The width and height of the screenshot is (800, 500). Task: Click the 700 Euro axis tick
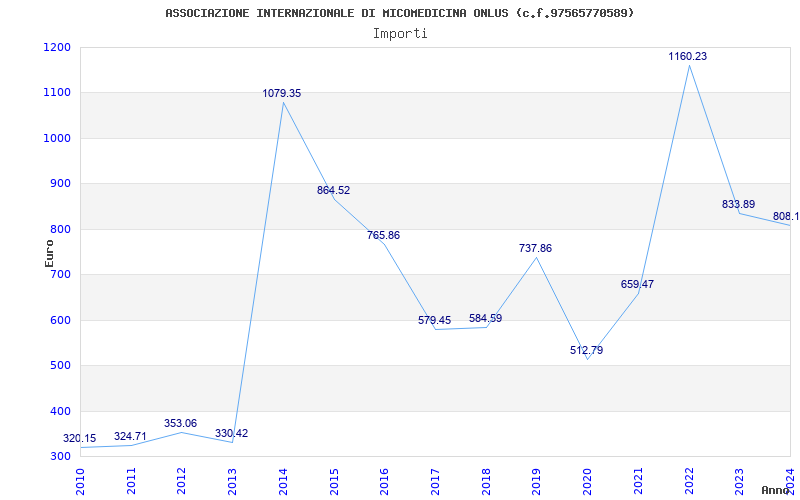[x=62, y=274]
